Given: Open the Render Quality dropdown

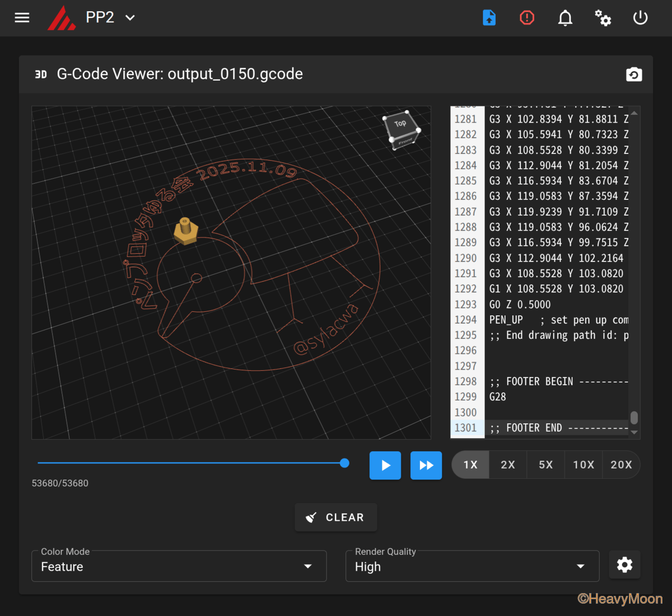Looking at the screenshot, I should point(472,566).
